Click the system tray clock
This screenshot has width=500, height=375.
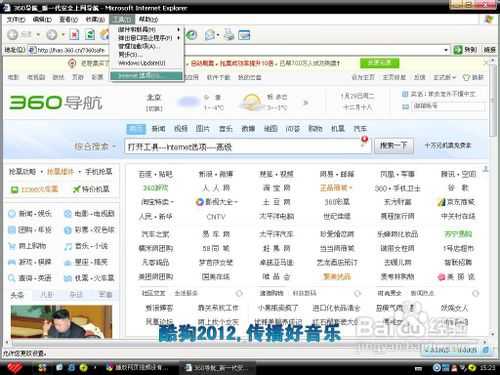tap(487, 367)
